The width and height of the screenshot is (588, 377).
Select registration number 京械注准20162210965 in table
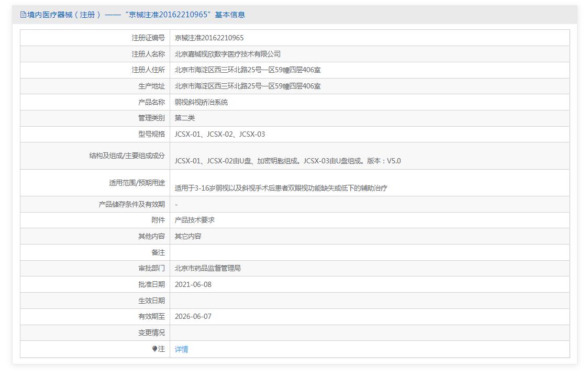pyautogui.click(x=209, y=38)
